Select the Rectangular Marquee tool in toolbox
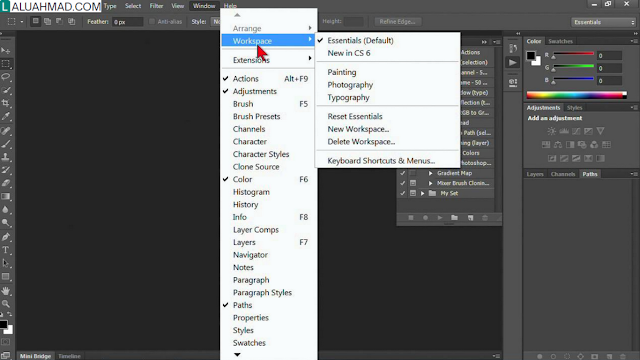640x360 pixels. tap(6, 64)
